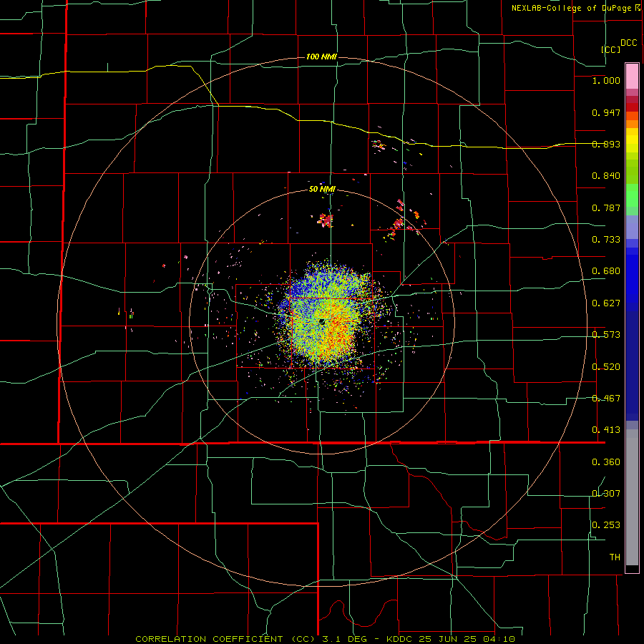Screen dimensions: 644x644
Task: Click the 0.627 scale value
Action: pos(606,303)
